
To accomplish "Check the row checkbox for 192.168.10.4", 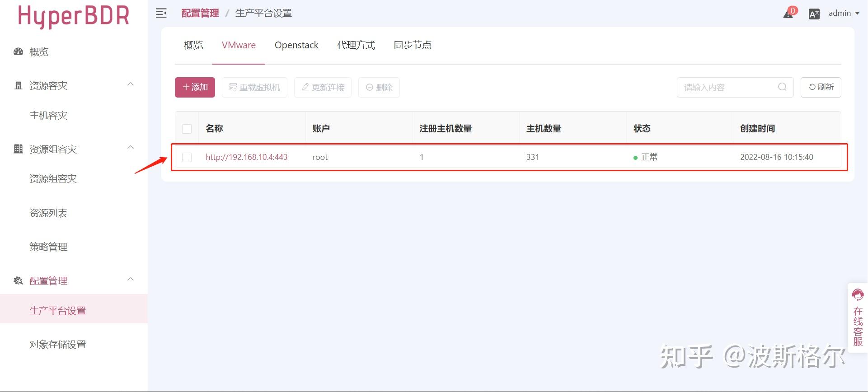I will click(x=187, y=157).
